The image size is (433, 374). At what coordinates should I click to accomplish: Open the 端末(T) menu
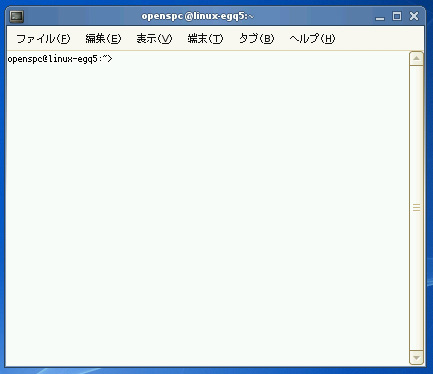click(x=205, y=39)
